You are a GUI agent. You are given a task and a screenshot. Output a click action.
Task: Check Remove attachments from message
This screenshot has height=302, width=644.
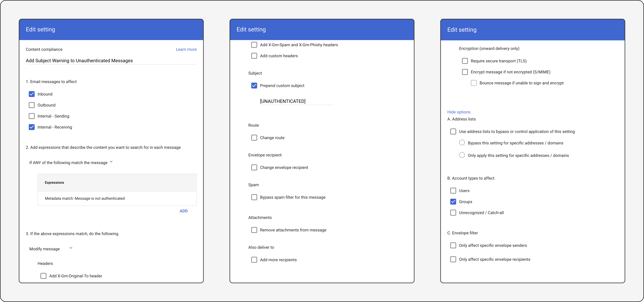254,230
